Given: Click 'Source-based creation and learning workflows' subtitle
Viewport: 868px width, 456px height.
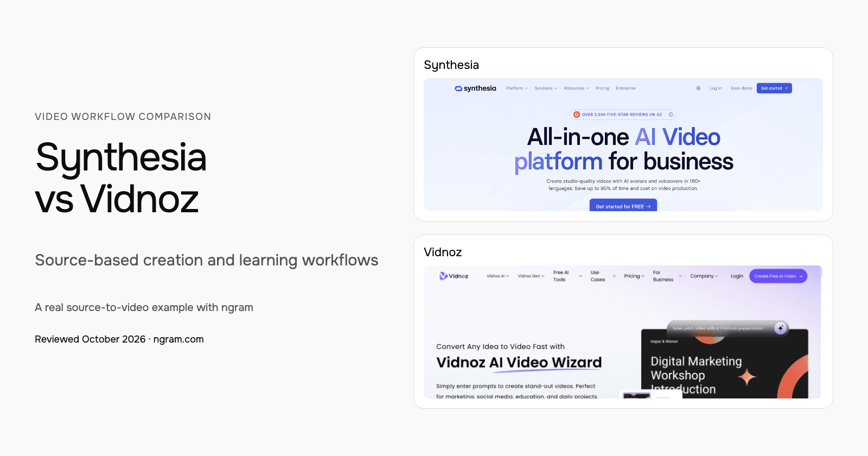Looking at the screenshot, I should (207, 261).
